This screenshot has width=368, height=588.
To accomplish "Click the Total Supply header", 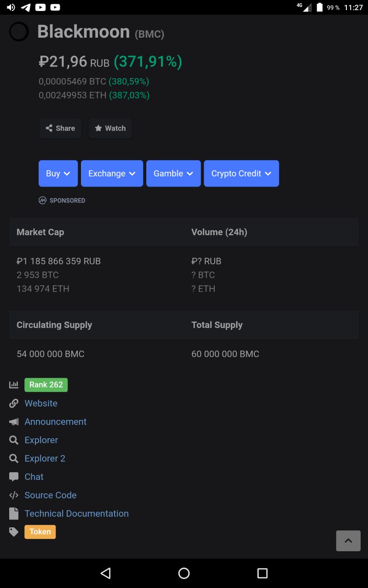I will coord(217,325).
